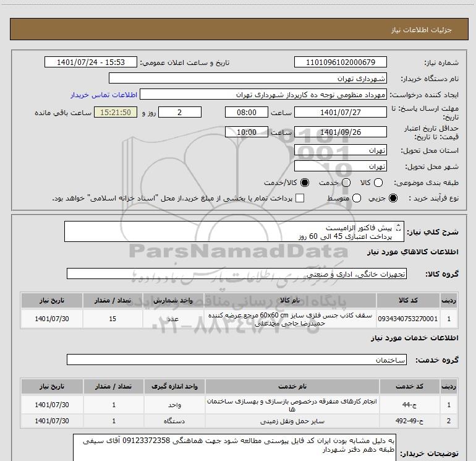The width and height of the screenshot is (476, 461).
Task: Click response deadline date 1401/07/27
Action: pyautogui.click(x=340, y=112)
